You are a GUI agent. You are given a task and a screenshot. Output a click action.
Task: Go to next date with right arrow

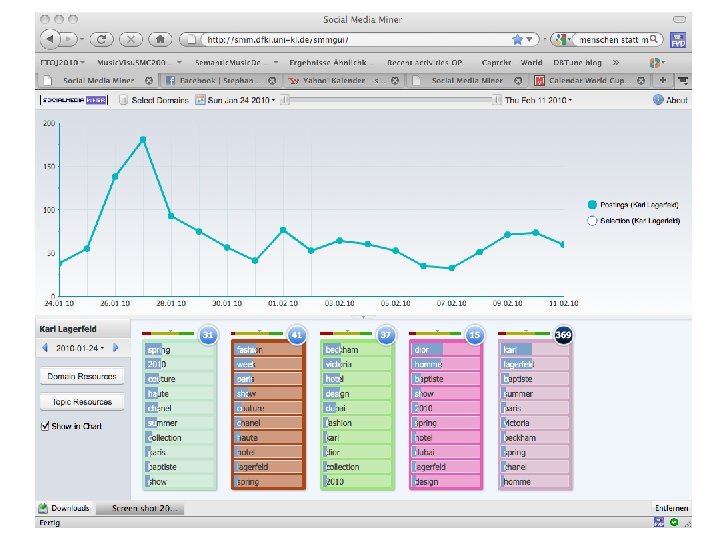tap(116, 348)
